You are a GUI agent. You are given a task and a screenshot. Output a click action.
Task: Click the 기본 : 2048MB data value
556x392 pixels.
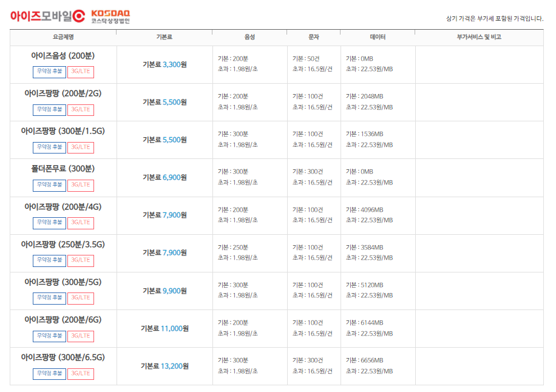pos(365,96)
